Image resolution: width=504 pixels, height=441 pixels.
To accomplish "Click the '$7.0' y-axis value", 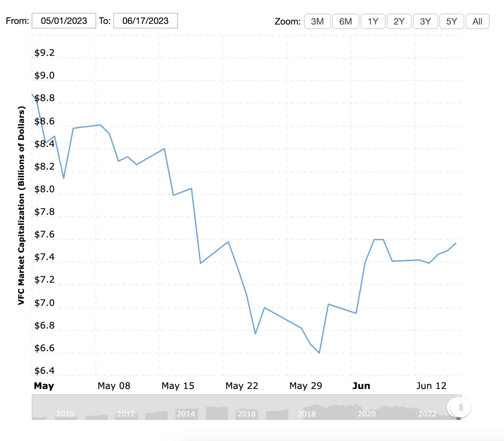I will 45,303.
